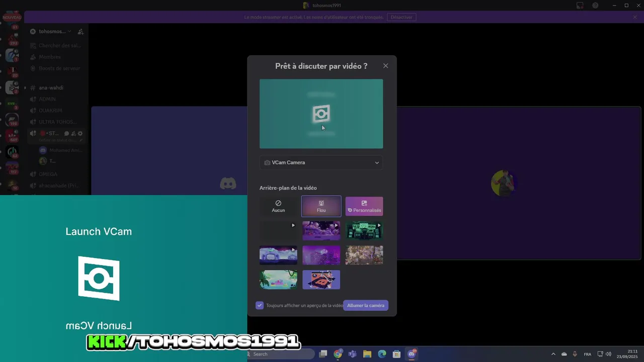Select user Mohamed Am in voice channel
The width and height of the screenshot is (644, 362).
[x=60, y=150]
